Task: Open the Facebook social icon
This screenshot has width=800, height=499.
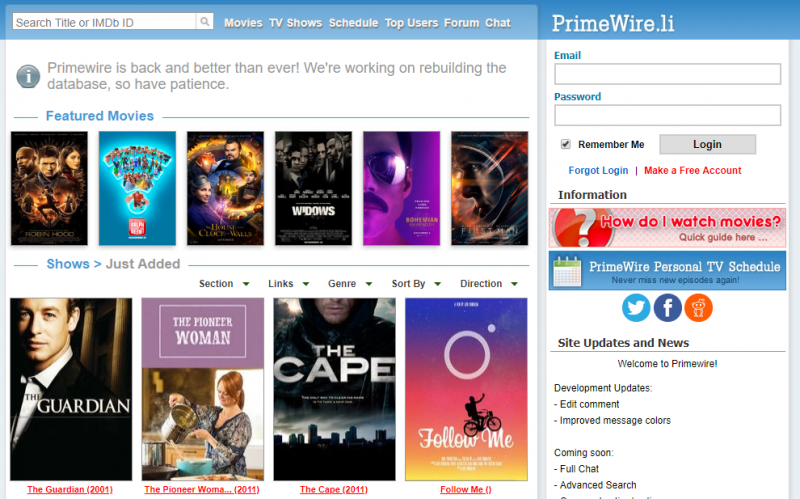Action: 667,308
